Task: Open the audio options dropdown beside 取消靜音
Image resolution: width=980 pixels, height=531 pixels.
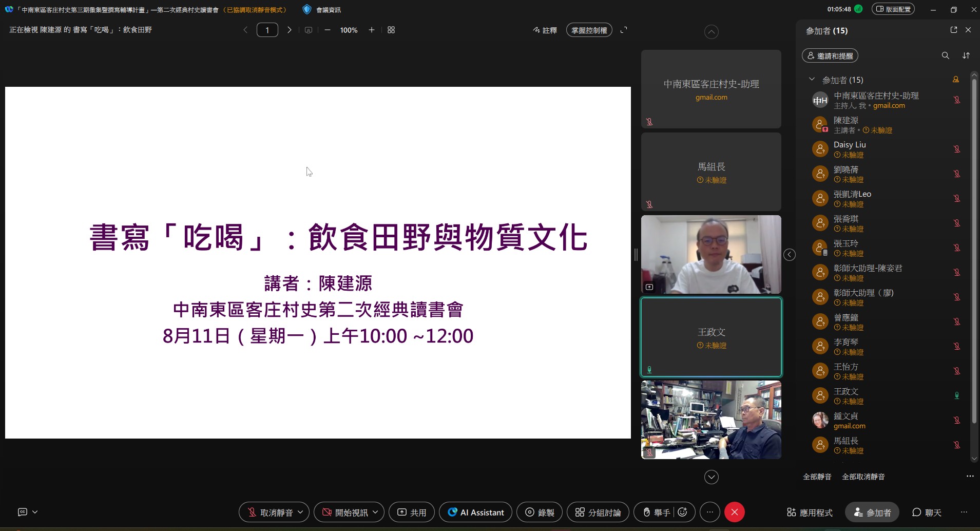Action: [300, 512]
